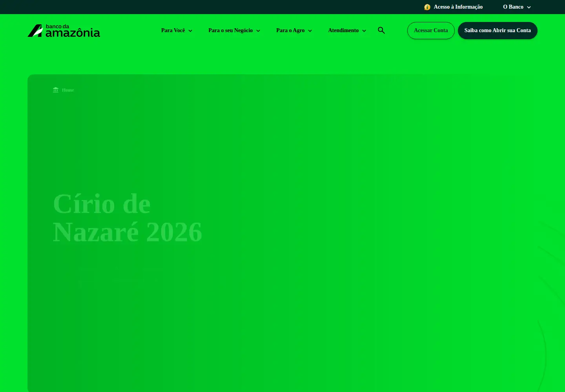Open the O Banco menu
Image resolution: width=565 pixels, height=392 pixels.
[x=513, y=7]
